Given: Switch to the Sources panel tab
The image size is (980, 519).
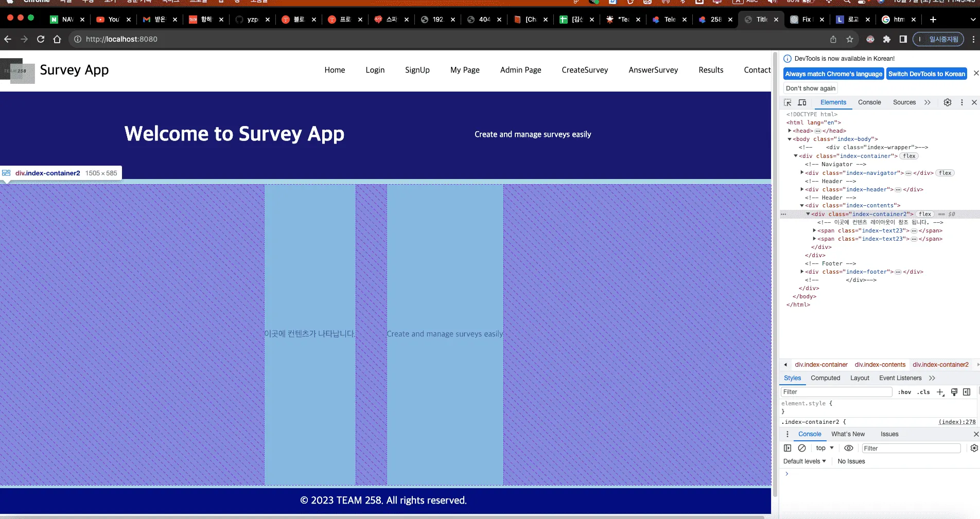Looking at the screenshot, I should click(904, 102).
